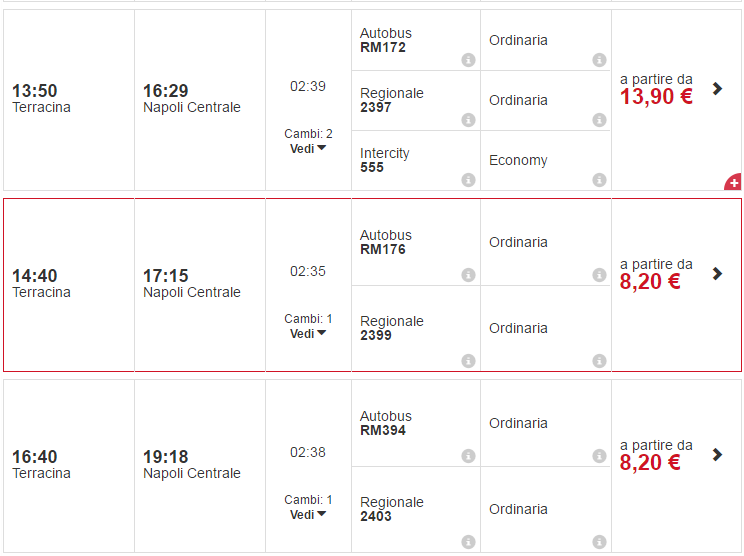The width and height of the screenshot is (744, 556).
Task: Show info for Regionale 2399
Action: (468, 361)
